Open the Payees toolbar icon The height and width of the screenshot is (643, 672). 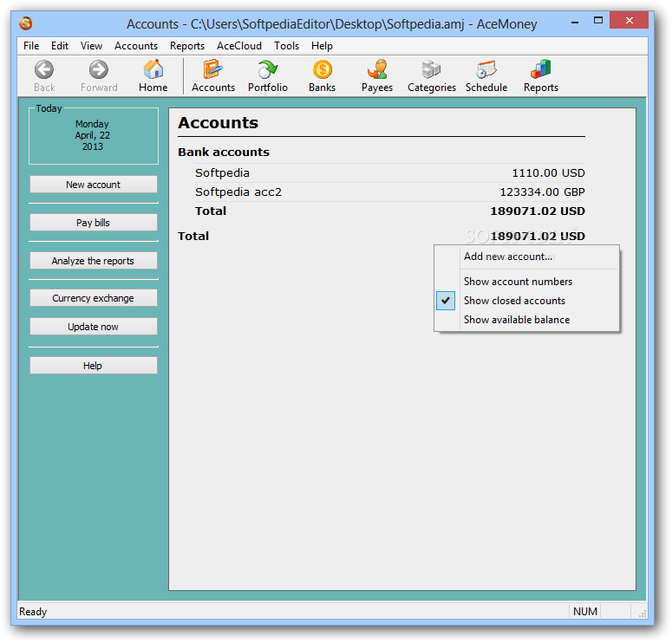(x=377, y=69)
